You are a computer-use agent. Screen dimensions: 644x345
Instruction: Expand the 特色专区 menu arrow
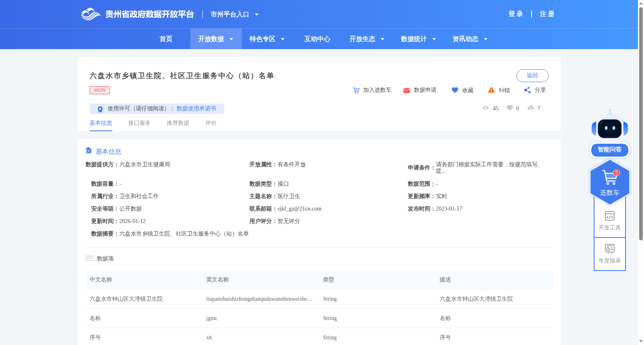click(283, 39)
